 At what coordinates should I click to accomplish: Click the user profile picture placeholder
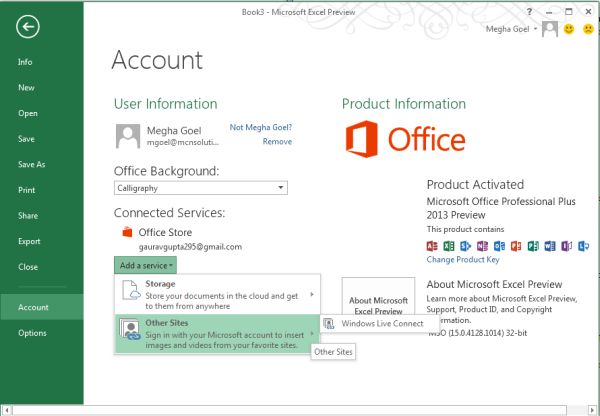pyautogui.click(x=127, y=135)
